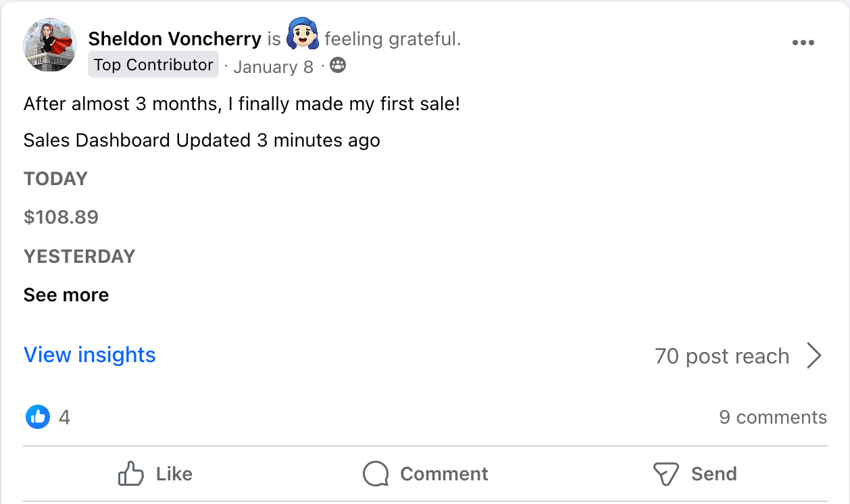The height and width of the screenshot is (504, 850).
Task: Click the blue thumbs-up reaction icon
Action: pos(38,417)
